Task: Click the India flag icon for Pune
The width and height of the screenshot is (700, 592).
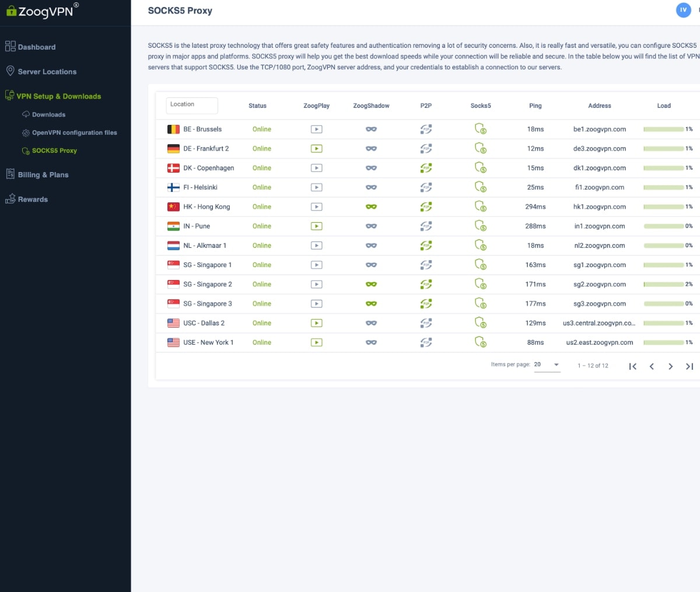Action: coord(173,226)
